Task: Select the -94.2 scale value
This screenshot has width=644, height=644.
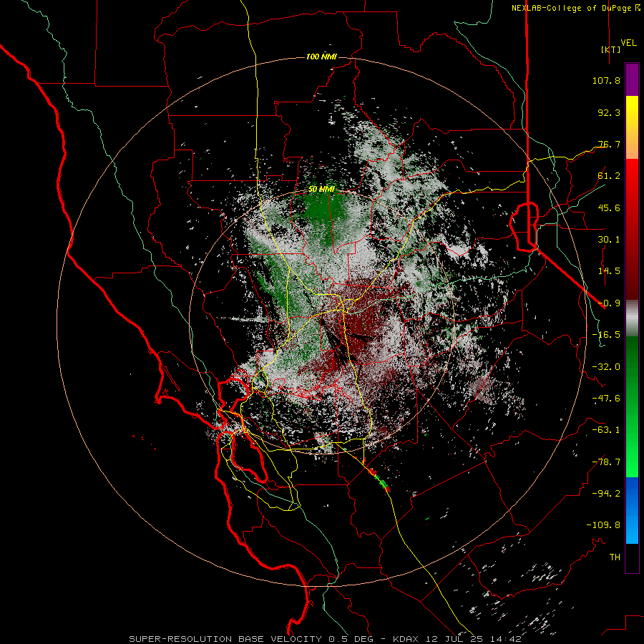Action: coord(606,494)
